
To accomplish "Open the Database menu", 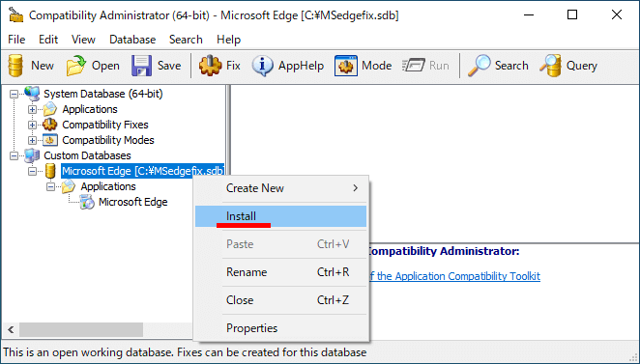I will pos(132,40).
